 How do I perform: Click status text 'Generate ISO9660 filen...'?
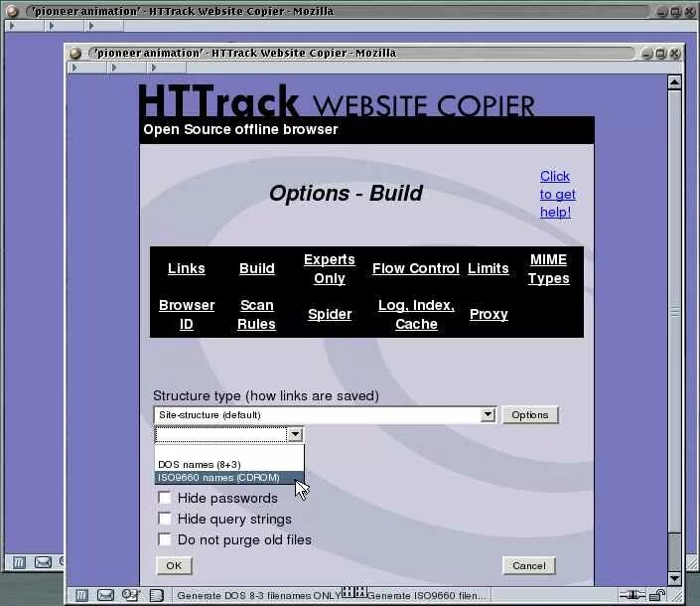point(426,595)
